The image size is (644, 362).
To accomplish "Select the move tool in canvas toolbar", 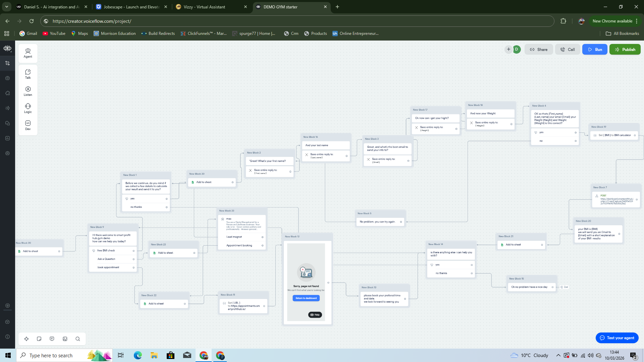I will [26, 339].
